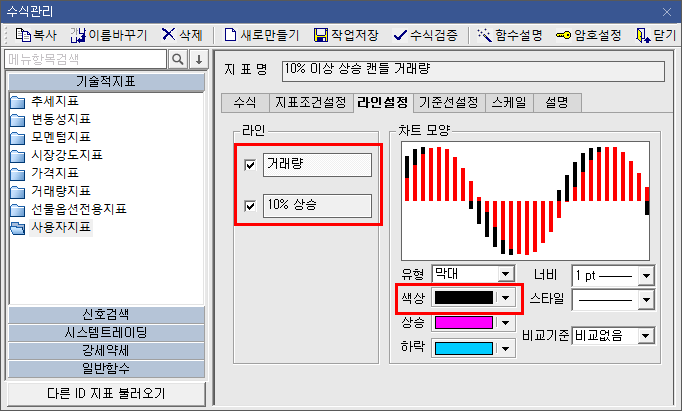Image resolution: width=682 pixels, height=411 pixels.
Task: Click the 메뉴항목검색 search field
Action: click(x=86, y=59)
